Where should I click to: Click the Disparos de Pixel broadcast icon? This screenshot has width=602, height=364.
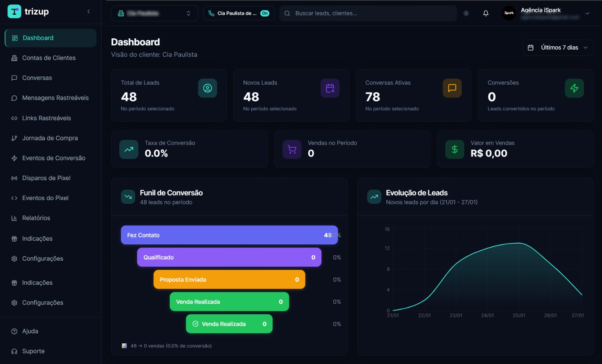(x=14, y=178)
